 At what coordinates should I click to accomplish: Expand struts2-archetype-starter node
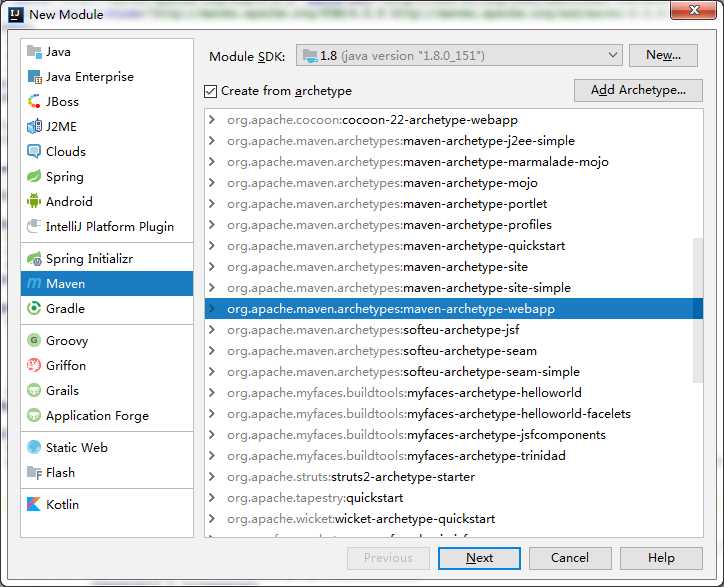click(212, 477)
